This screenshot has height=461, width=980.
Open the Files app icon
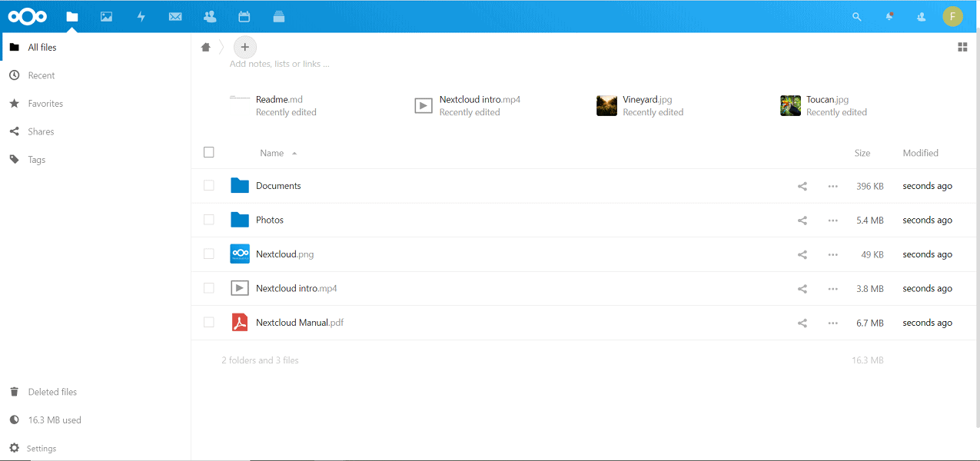pos(72,16)
